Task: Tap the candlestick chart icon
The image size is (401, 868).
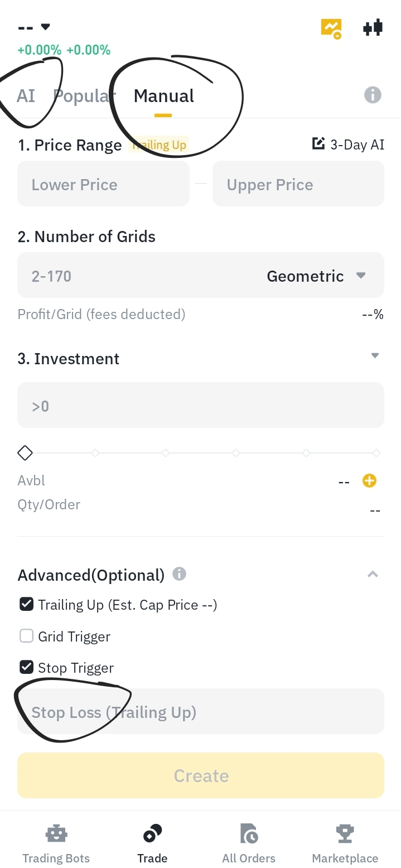Action: pos(373,27)
